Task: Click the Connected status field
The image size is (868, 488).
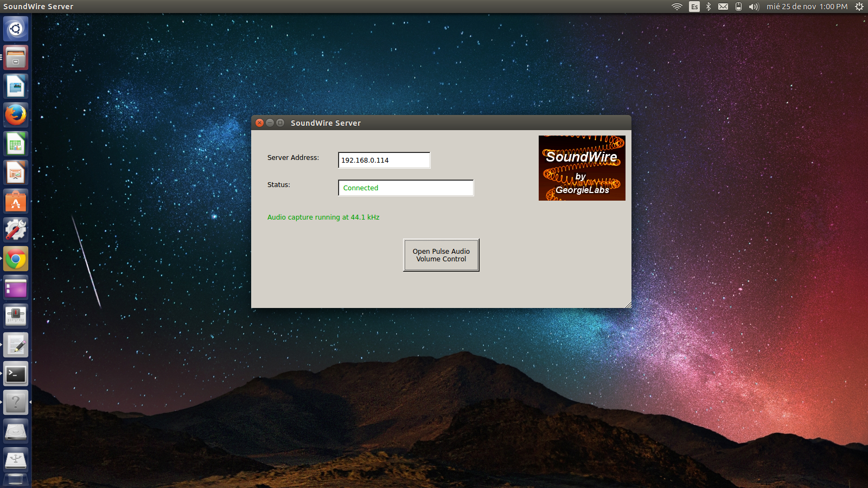Action: [405, 188]
